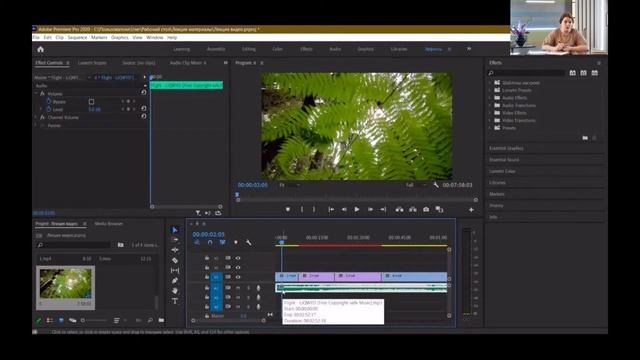The height and width of the screenshot is (360, 640).
Task: Open the Program monitor zoom Fit dropdown
Action: point(289,185)
